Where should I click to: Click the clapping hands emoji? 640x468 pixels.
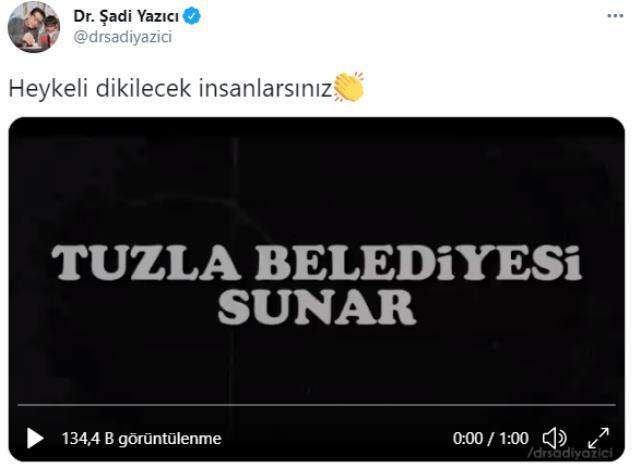pos(349,87)
